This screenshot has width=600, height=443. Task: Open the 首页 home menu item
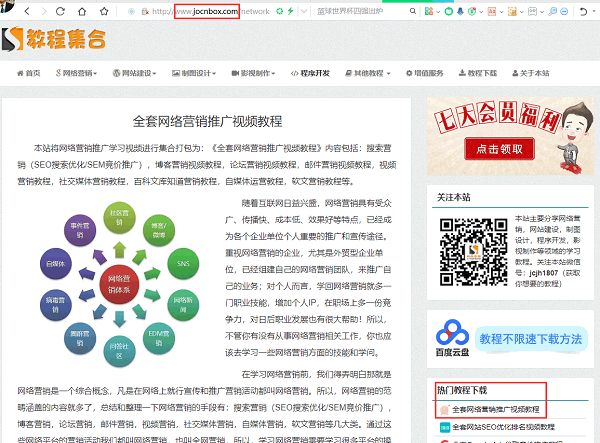tap(29, 73)
